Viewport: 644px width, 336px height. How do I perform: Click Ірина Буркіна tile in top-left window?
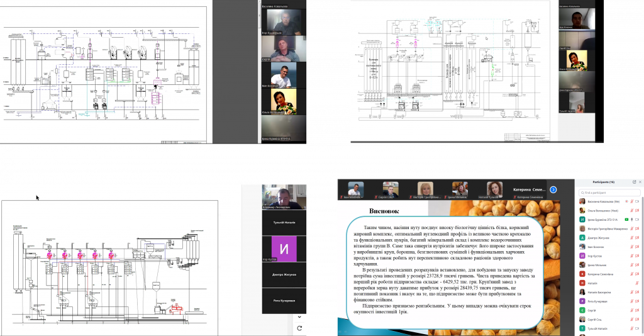point(284,128)
